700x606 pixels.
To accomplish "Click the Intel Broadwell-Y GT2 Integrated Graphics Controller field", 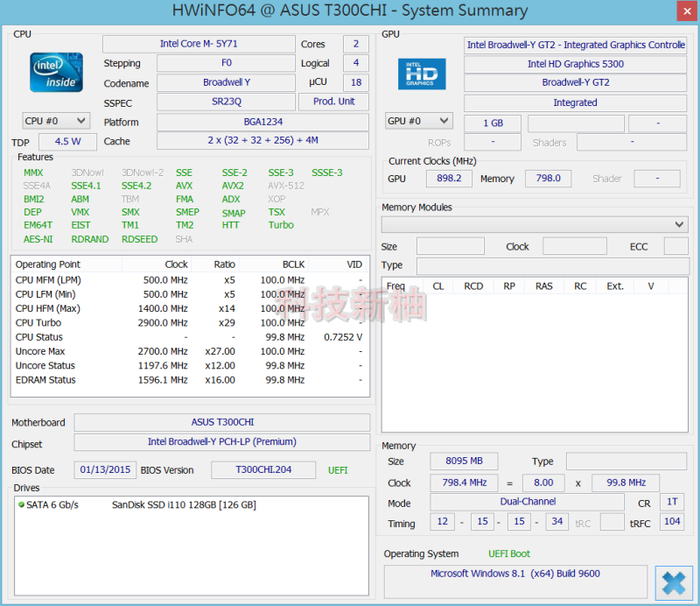I will click(576, 46).
